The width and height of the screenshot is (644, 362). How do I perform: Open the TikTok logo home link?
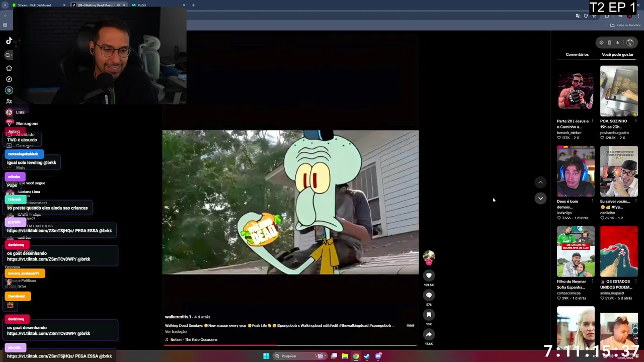click(x=9, y=41)
